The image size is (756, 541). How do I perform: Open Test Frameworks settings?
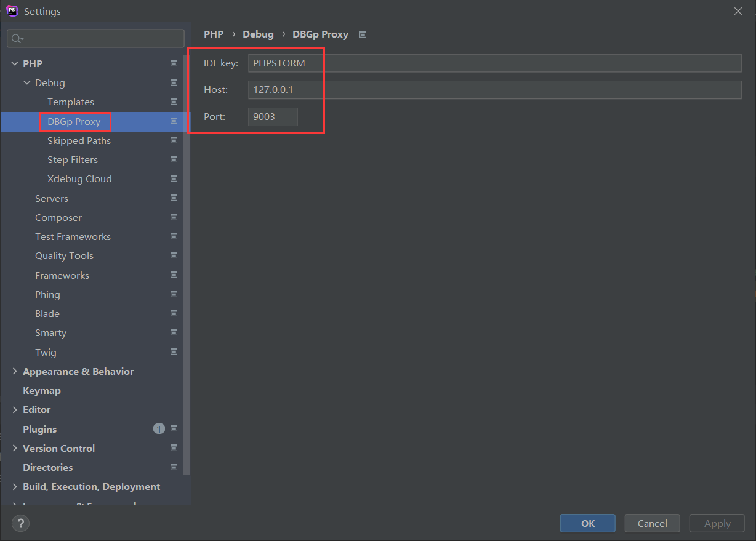pos(73,236)
